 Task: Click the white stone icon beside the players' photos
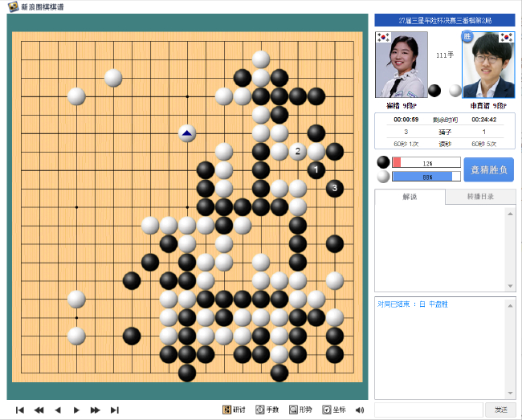(x=455, y=91)
